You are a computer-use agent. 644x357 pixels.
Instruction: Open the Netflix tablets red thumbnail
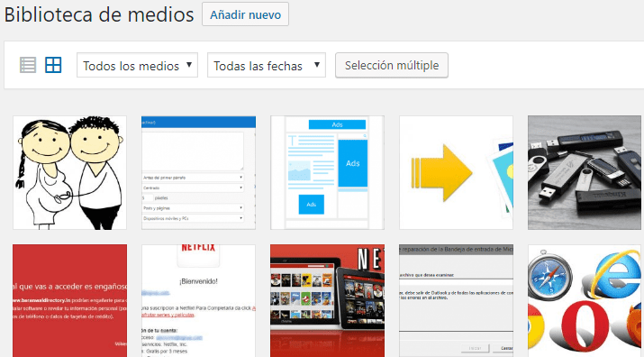(327, 300)
